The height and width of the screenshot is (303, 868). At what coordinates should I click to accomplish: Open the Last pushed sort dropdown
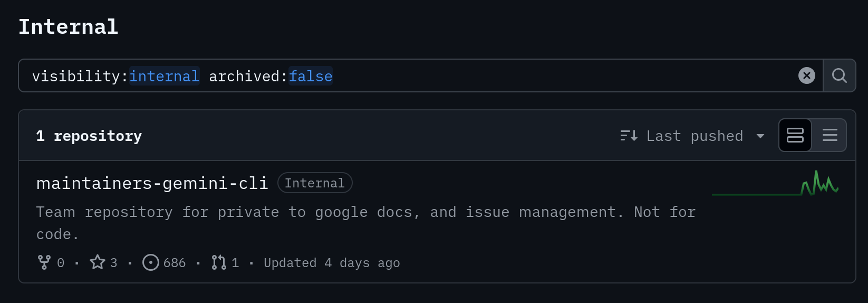click(x=693, y=136)
